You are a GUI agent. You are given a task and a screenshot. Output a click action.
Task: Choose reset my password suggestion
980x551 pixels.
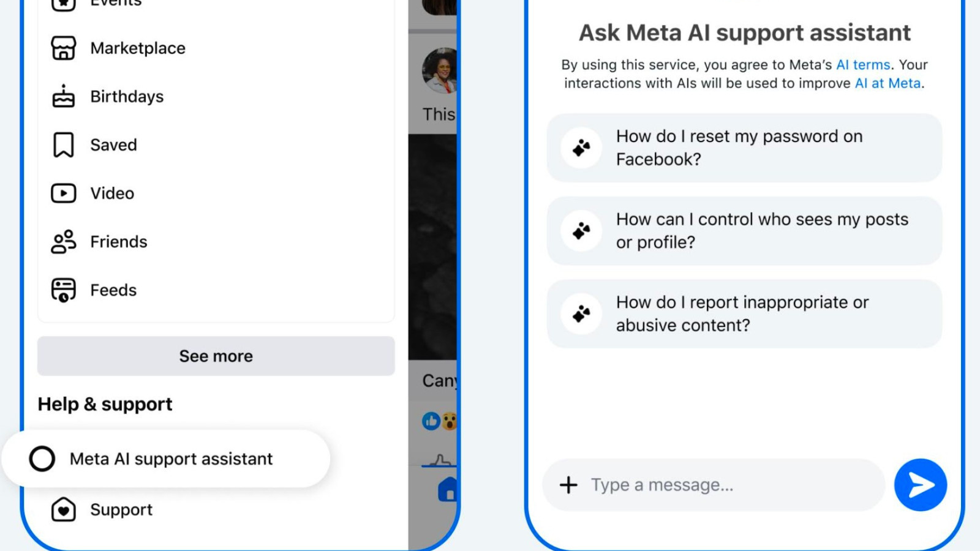(x=744, y=148)
